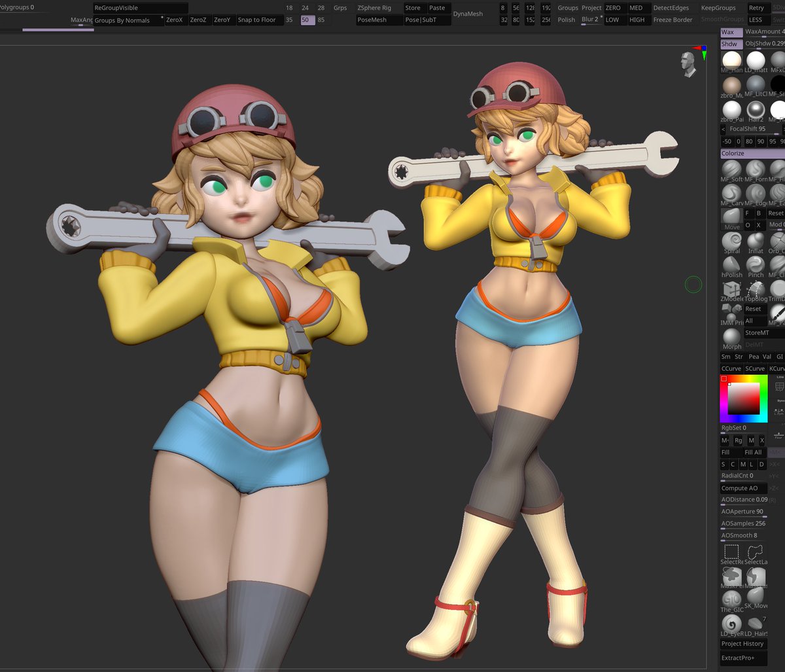Adjust the AOAperture slider

pos(743,512)
